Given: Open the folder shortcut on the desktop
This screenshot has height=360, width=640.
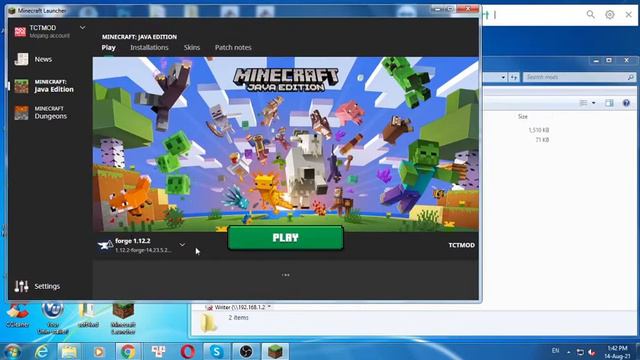Looking at the screenshot, I should pos(88,316).
